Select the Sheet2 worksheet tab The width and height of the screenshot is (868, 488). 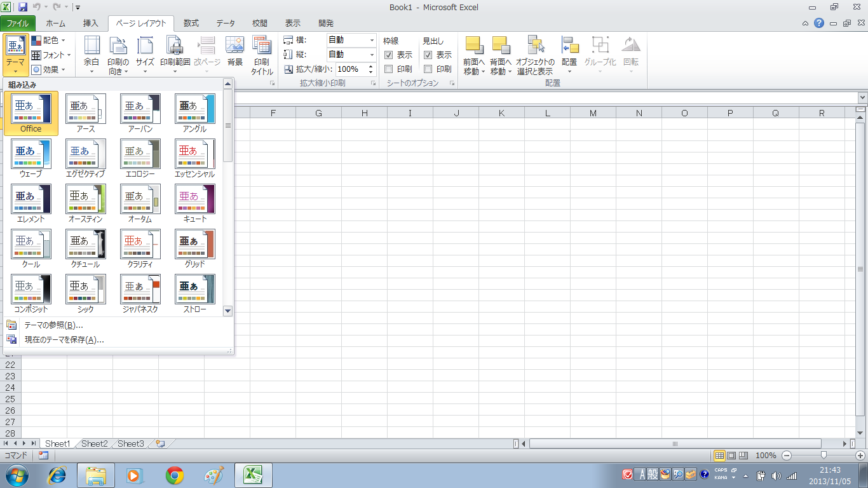94,444
